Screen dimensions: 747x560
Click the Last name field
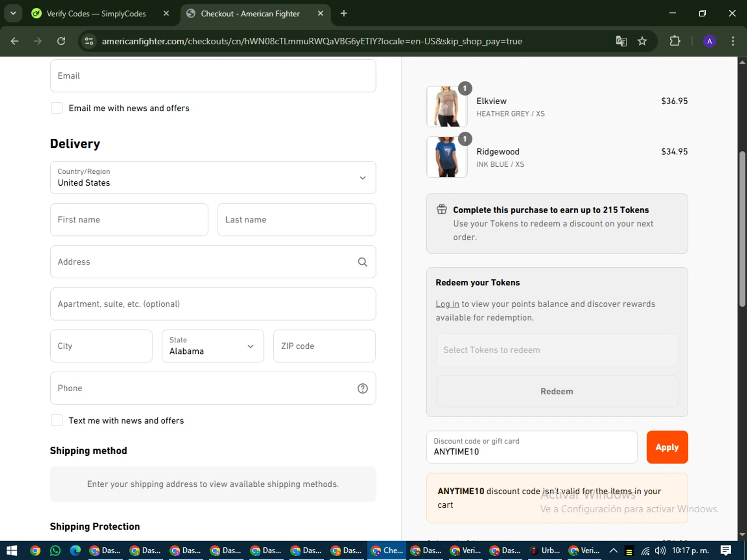coord(297,220)
